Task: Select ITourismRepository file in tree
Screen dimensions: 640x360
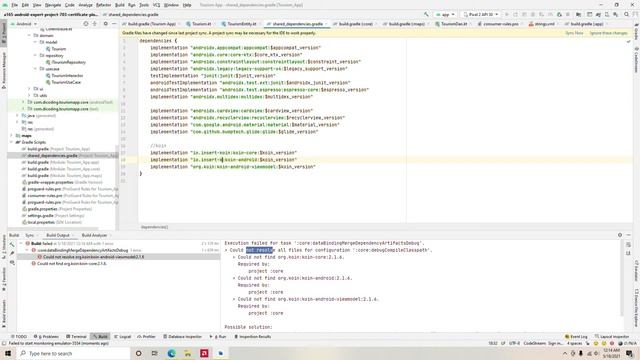Action: click(x=66, y=62)
